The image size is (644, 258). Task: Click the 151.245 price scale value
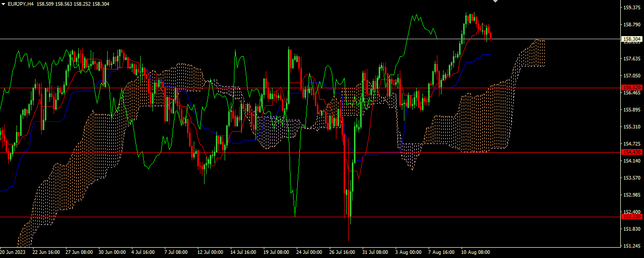[632, 246]
